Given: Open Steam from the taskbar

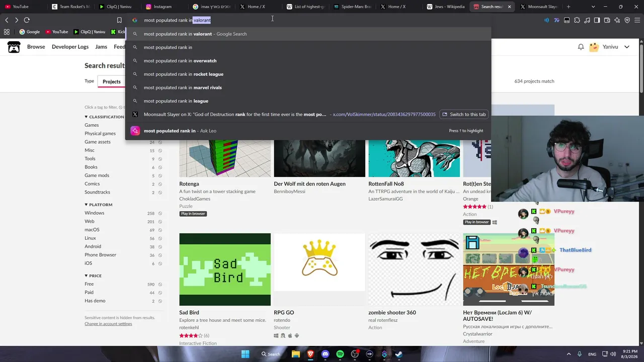Looking at the screenshot, I should (399, 354).
